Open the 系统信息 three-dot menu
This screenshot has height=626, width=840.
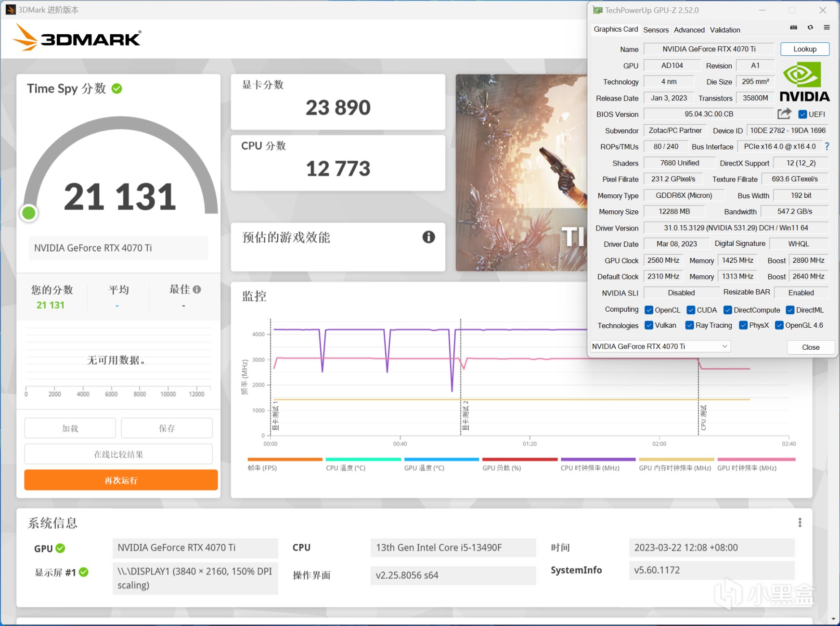(x=800, y=522)
